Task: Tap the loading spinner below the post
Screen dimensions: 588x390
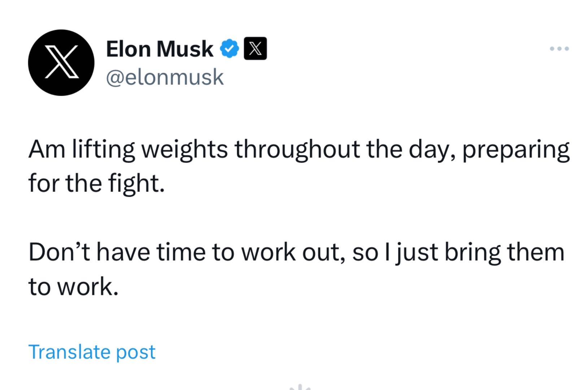Action: click(300, 387)
